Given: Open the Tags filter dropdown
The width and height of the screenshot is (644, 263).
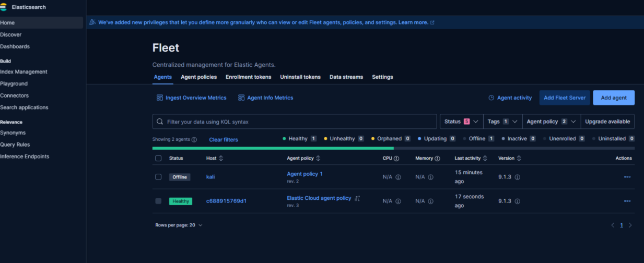Looking at the screenshot, I should [502, 122].
